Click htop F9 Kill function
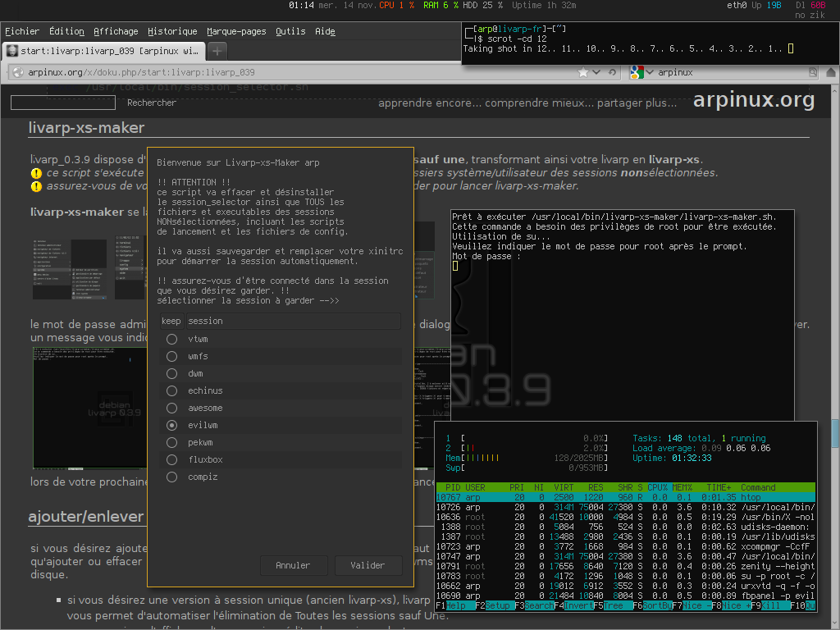The image size is (840, 630). pyautogui.click(x=770, y=605)
